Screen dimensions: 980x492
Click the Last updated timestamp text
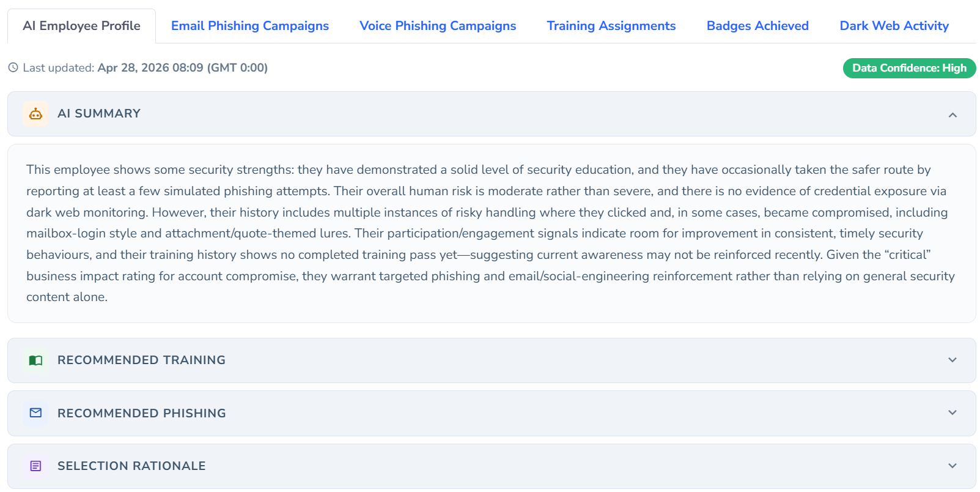182,68
